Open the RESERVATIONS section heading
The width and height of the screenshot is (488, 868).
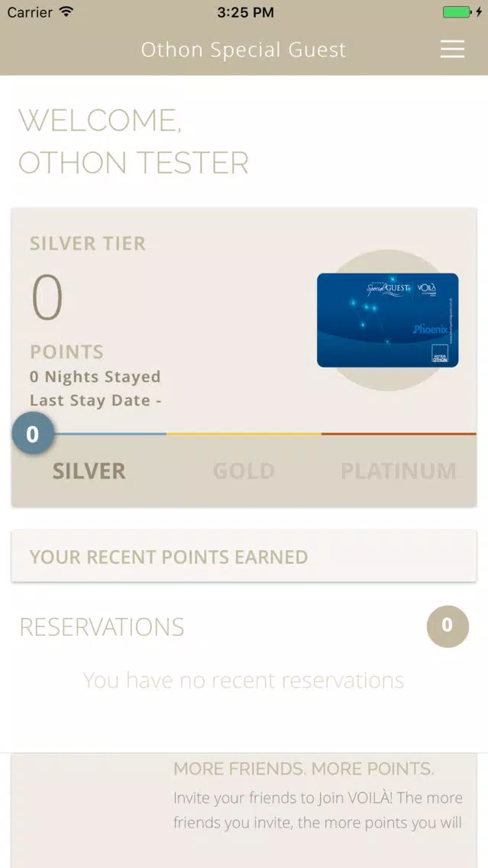tap(102, 627)
